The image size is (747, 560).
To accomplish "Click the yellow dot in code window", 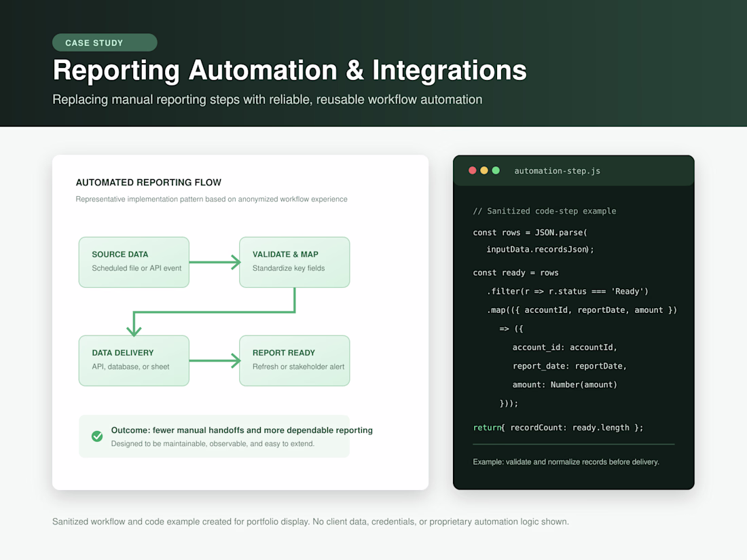I will (484, 170).
